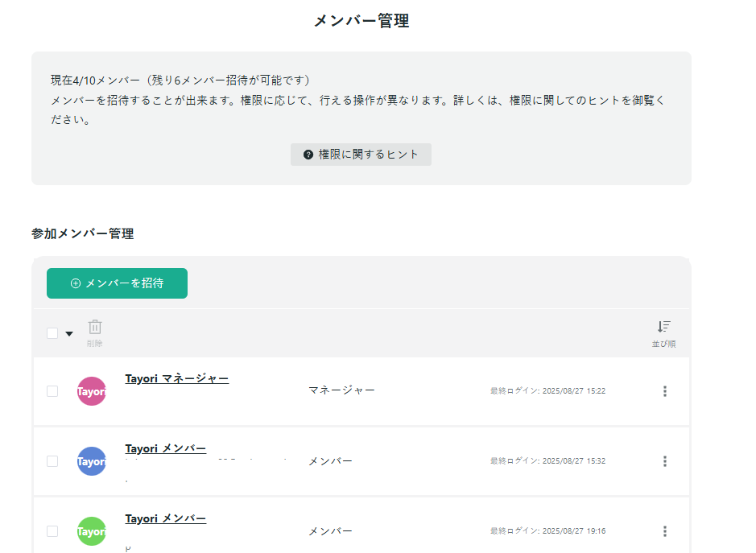This screenshot has height=553, width=756.
Task: Click the green Tayori member avatar
Action: coord(91,531)
